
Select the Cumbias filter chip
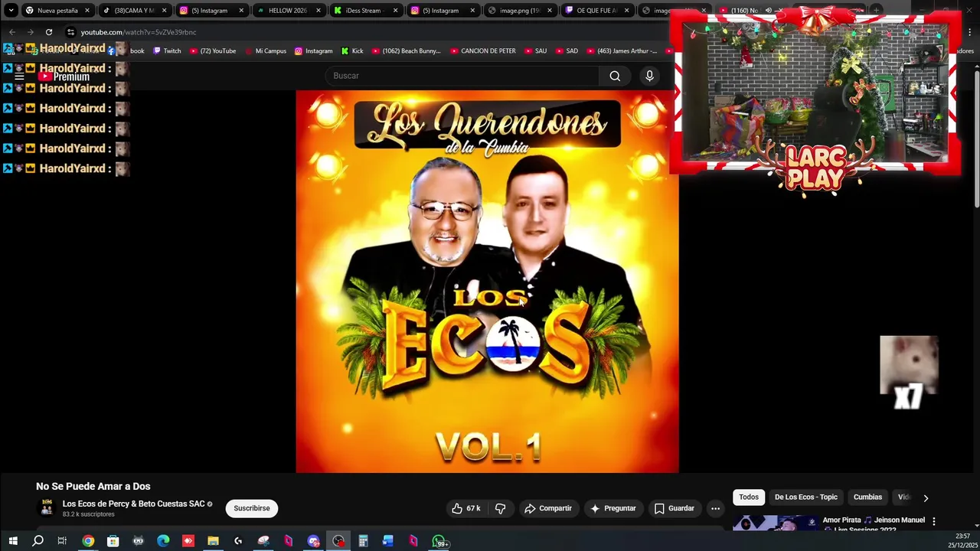click(x=867, y=497)
